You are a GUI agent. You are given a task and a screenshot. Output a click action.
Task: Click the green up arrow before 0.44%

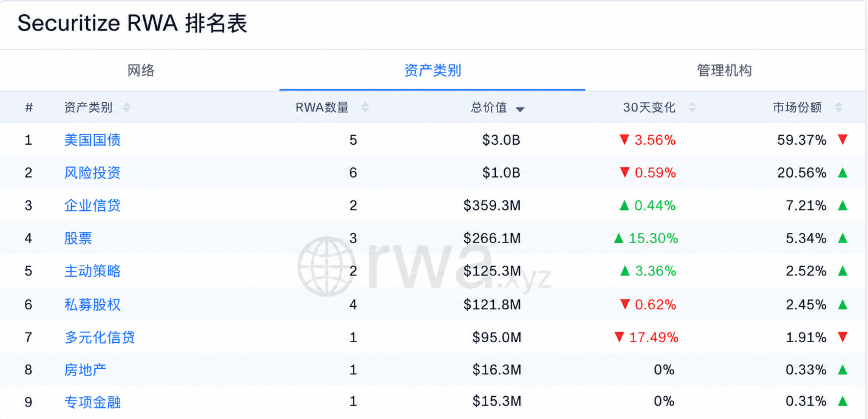624,205
